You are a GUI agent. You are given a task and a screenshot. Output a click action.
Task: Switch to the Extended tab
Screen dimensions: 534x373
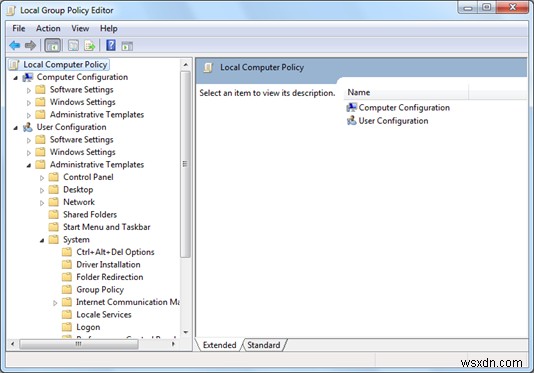(x=219, y=345)
